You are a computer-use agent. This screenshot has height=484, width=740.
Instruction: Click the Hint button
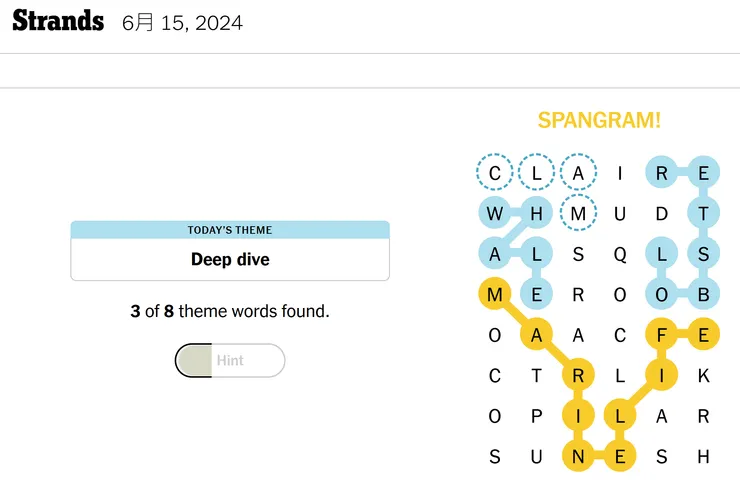[x=230, y=361]
